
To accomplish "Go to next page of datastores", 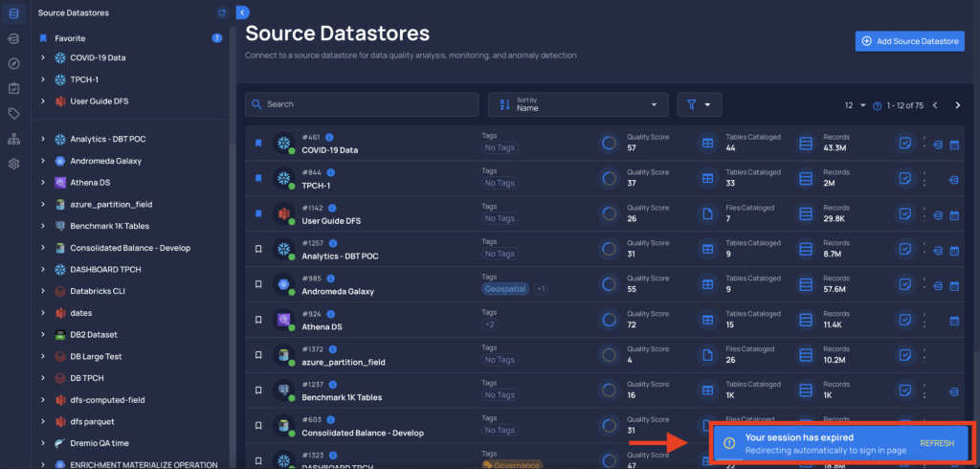I will [x=957, y=105].
